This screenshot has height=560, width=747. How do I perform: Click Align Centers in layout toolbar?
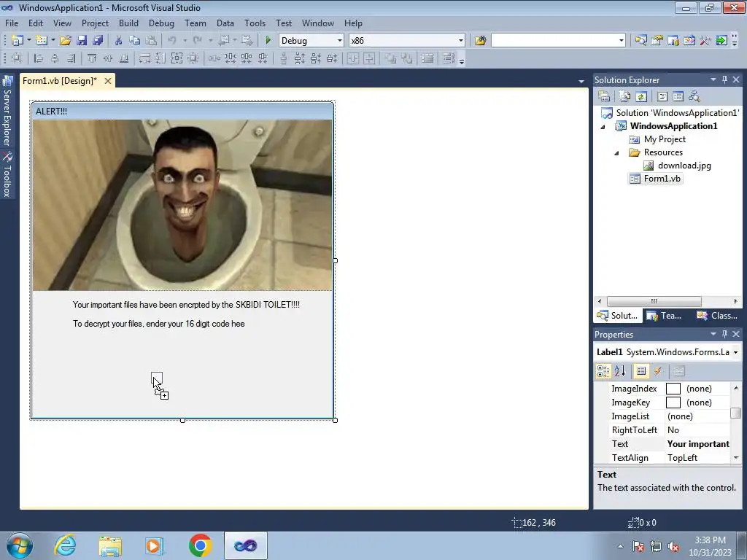click(55, 58)
